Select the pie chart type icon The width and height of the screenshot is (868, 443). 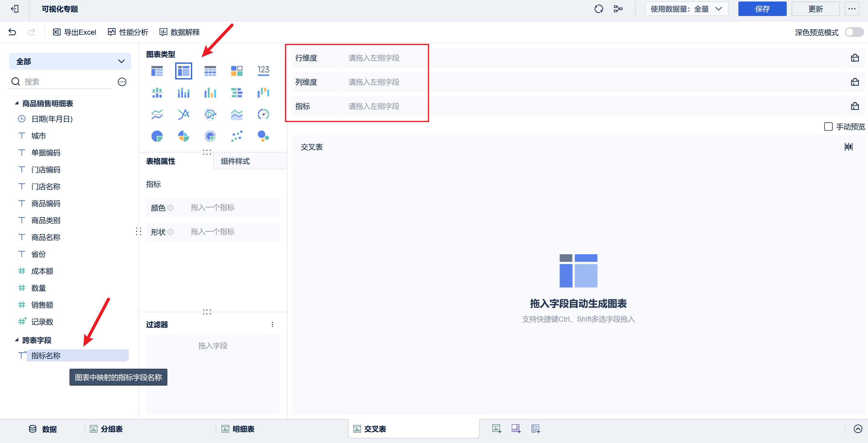point(157,136)
